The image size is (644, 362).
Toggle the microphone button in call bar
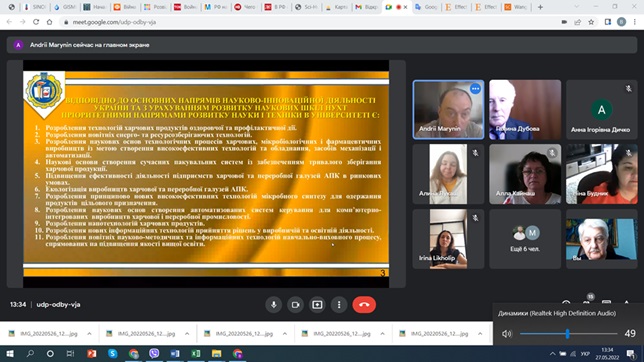tap(274, 305)
